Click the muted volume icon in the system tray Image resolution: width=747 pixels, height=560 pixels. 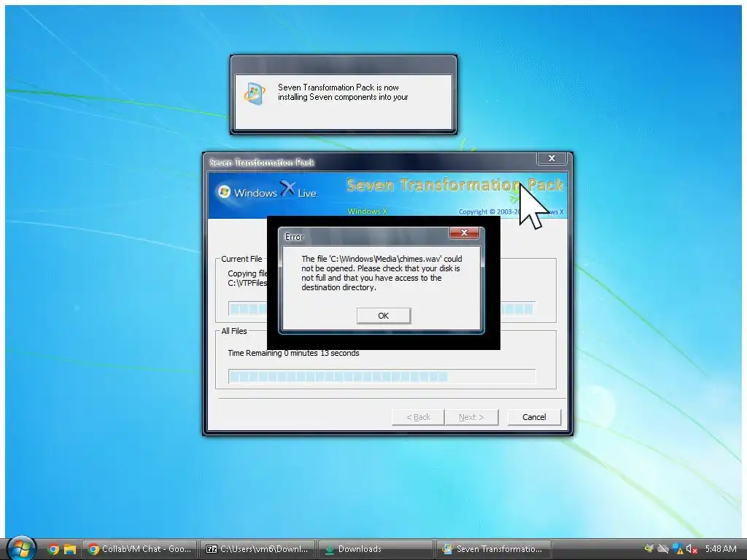(x=692, y=549)
